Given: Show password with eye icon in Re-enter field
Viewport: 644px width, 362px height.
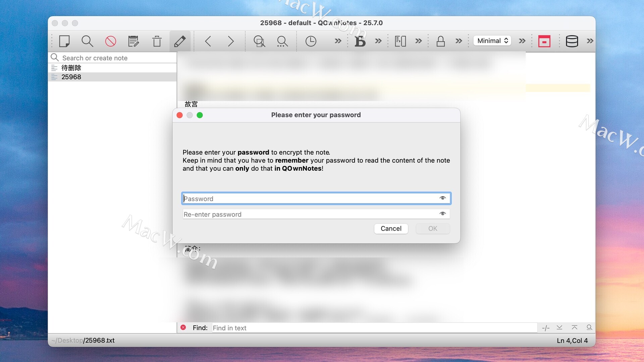Looking at the screenshot, I should (x=443, y=214).
